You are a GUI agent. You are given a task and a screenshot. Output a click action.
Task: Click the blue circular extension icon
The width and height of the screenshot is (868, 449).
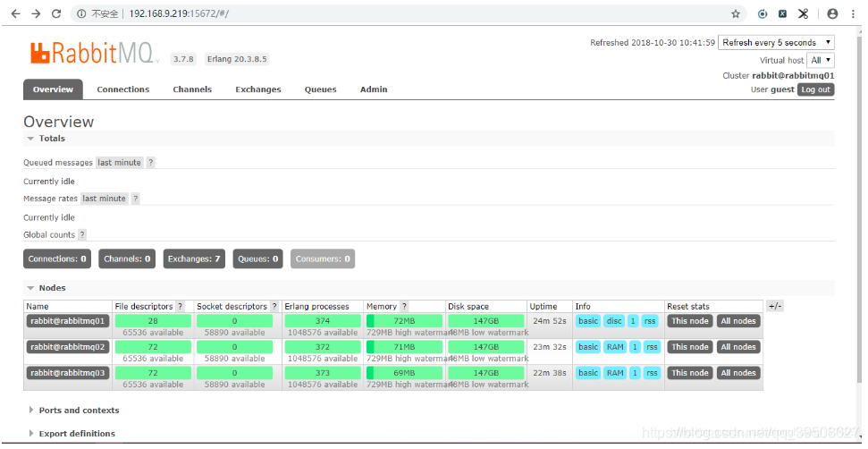point(763,13)
